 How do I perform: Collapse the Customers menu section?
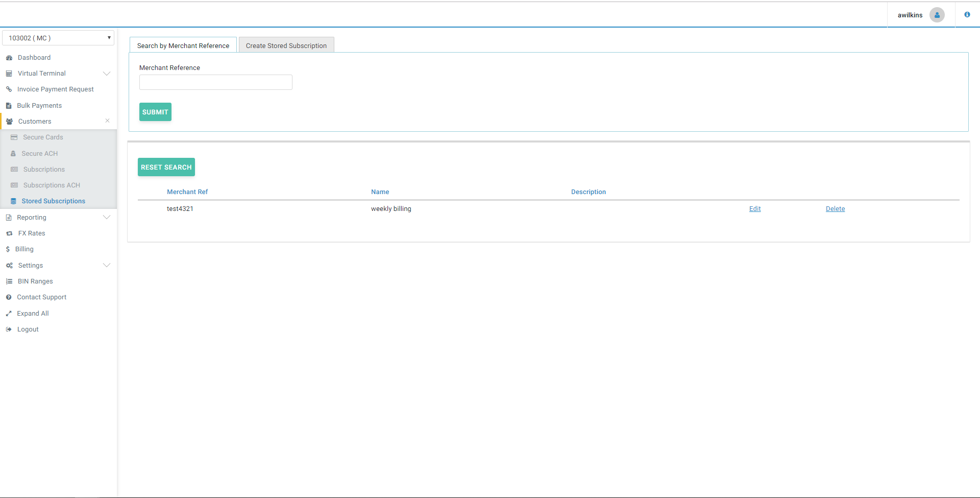pos(107,121)
